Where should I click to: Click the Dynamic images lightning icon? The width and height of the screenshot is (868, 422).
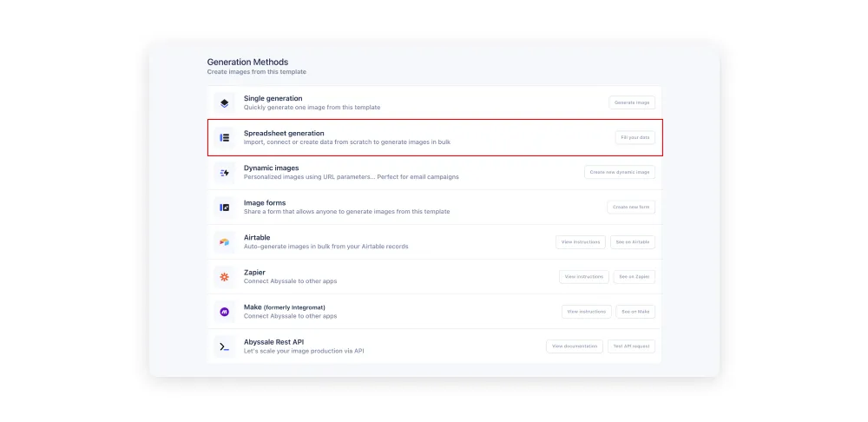[x=224, y=173]
